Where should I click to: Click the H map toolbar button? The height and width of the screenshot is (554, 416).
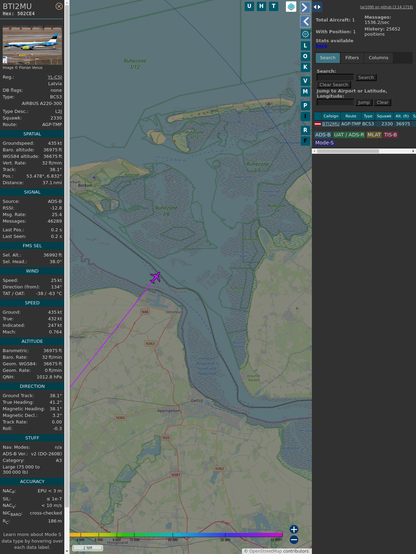point(261,6)
